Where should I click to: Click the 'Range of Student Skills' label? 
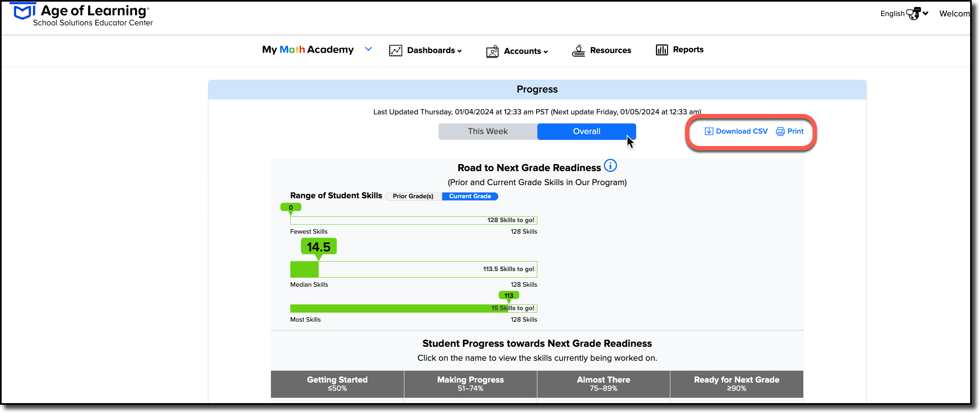click(x=336, y=195)
